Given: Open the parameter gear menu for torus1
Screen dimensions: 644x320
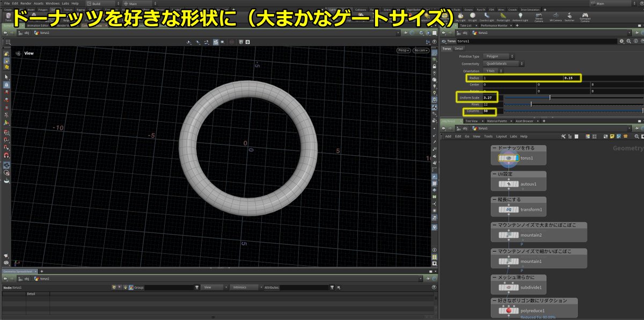Looking at the screenshot, I should coord(621,40).
